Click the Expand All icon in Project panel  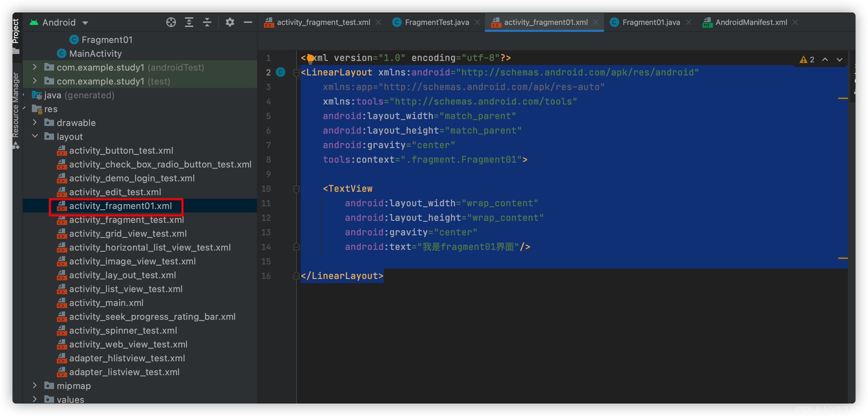coord(189,22)
